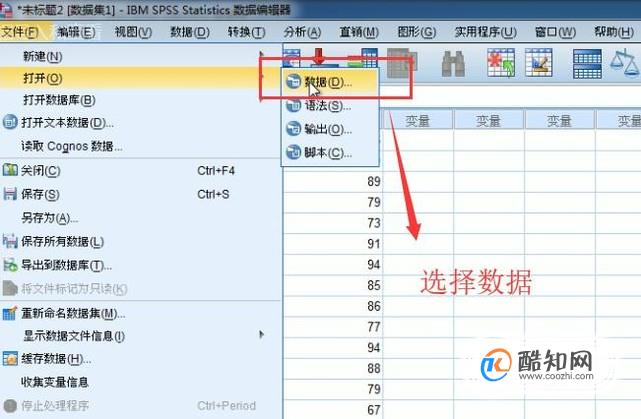The width and height of the screenshot is (641, 419).
Task: Open the Data (数据) menu in menu bar
Action: click(x=190, y=32)
